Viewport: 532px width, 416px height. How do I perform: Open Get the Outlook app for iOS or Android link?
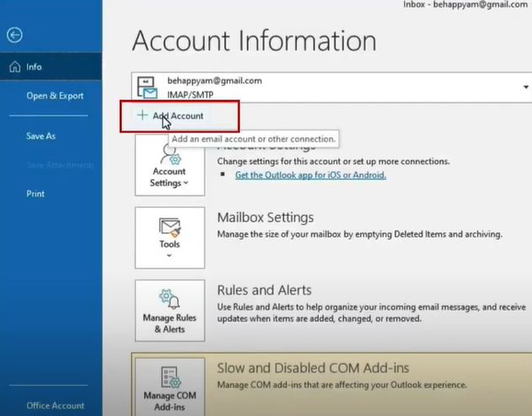tap(310, 175)
